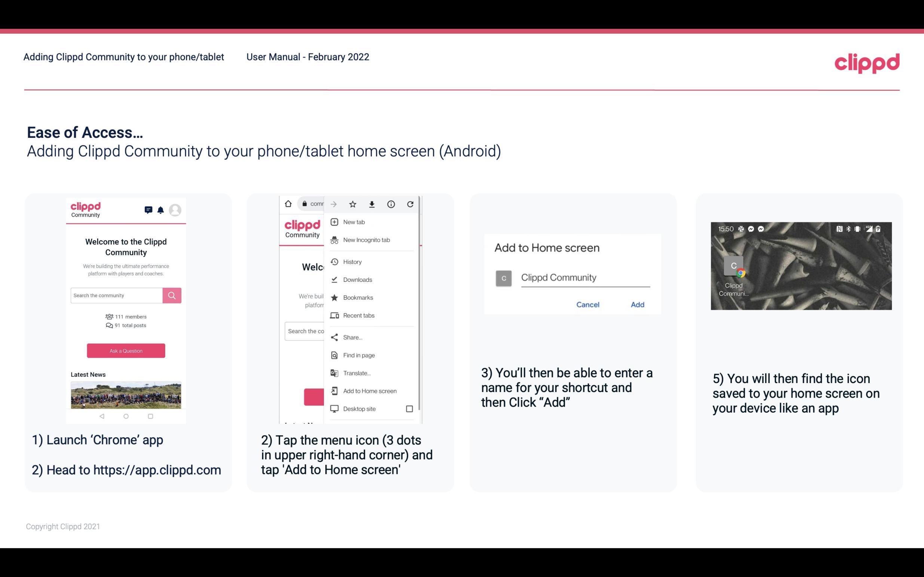Click the Clippd Community name input field

point(584,277)
